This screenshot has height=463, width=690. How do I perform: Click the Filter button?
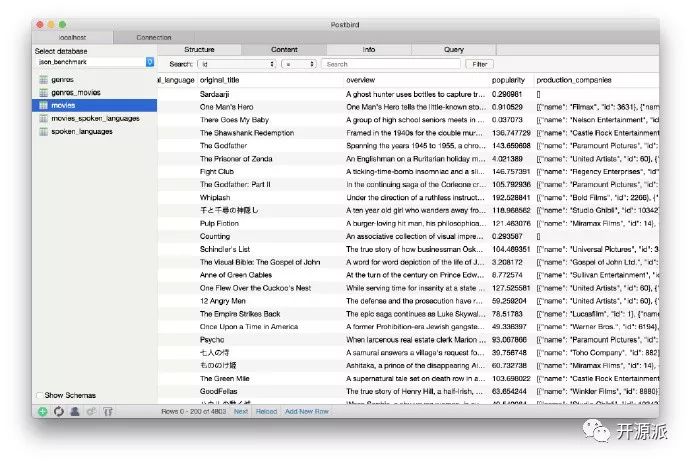click(x=480, y=64)
